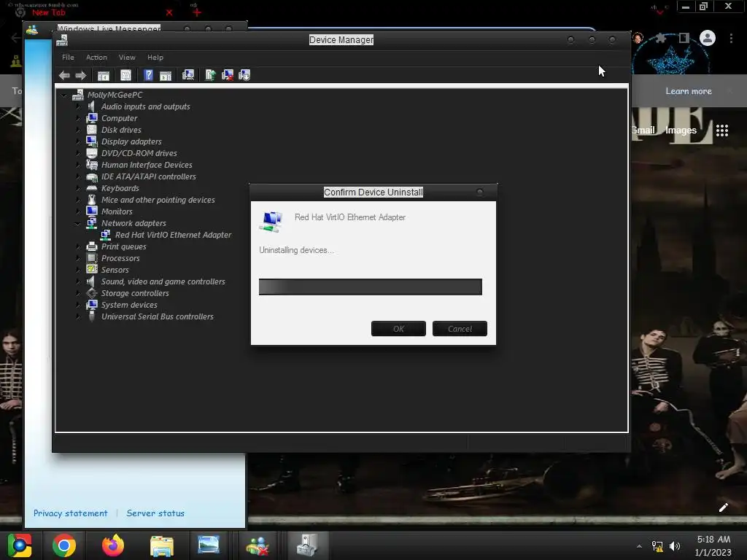Open the Chrome profile avatar icon
This screenshot has width=747, height=560.
[708, 38]
